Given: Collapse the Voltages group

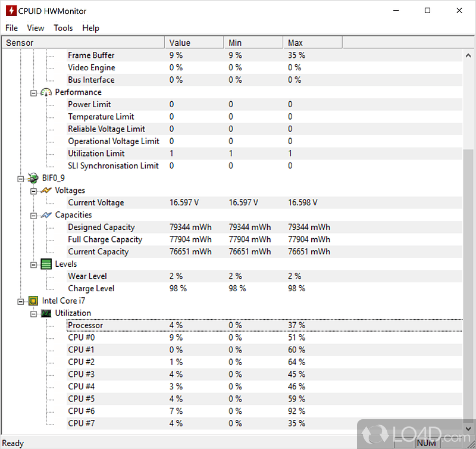Looking at the screenshot, I should [x=33, y=191].
